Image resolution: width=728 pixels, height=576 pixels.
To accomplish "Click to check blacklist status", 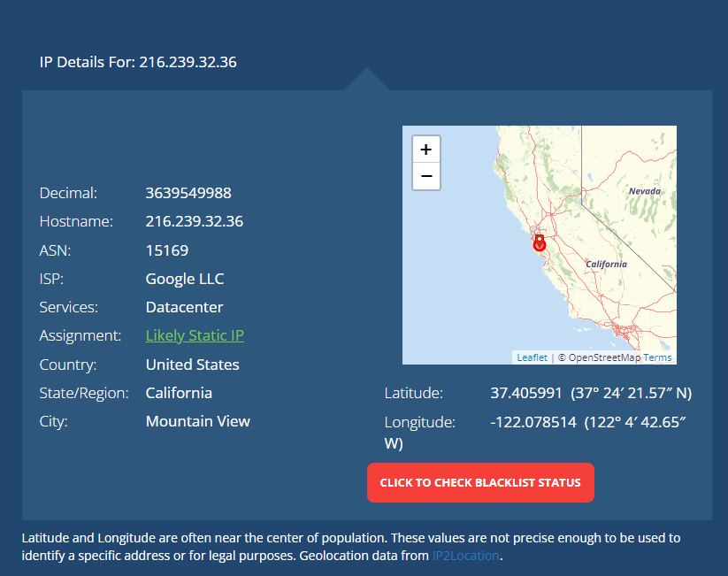I will pyautogui.click(x=480, y=482).
